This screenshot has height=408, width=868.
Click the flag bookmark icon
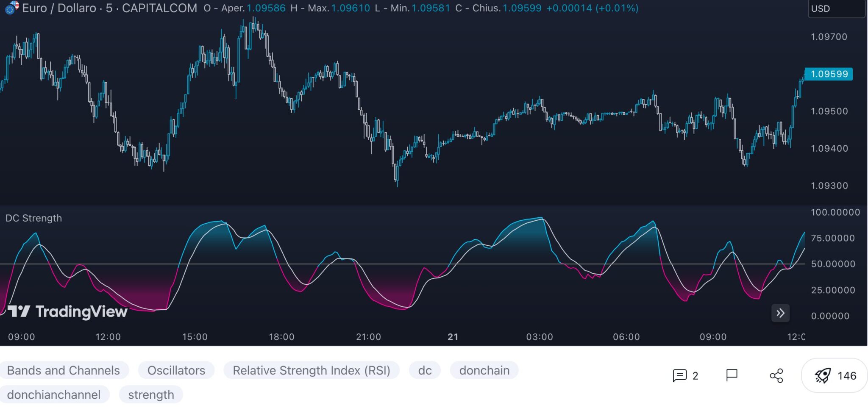pos(732,375)
